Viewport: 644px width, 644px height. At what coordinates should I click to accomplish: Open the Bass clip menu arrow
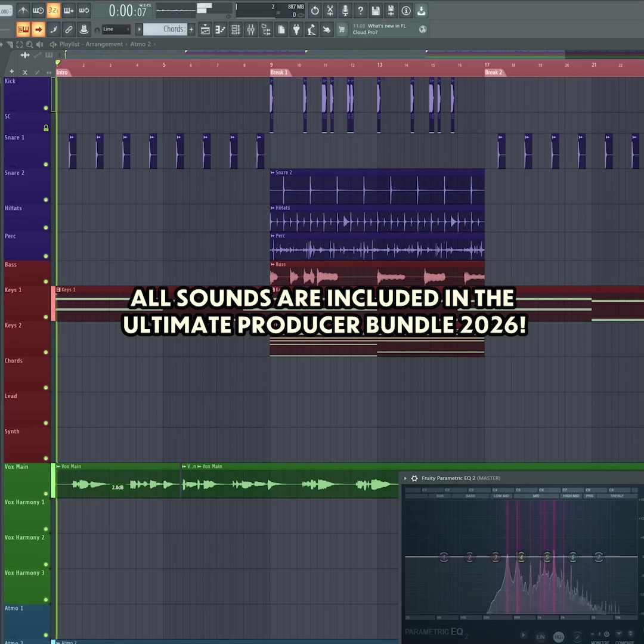[x=273, y=264]
